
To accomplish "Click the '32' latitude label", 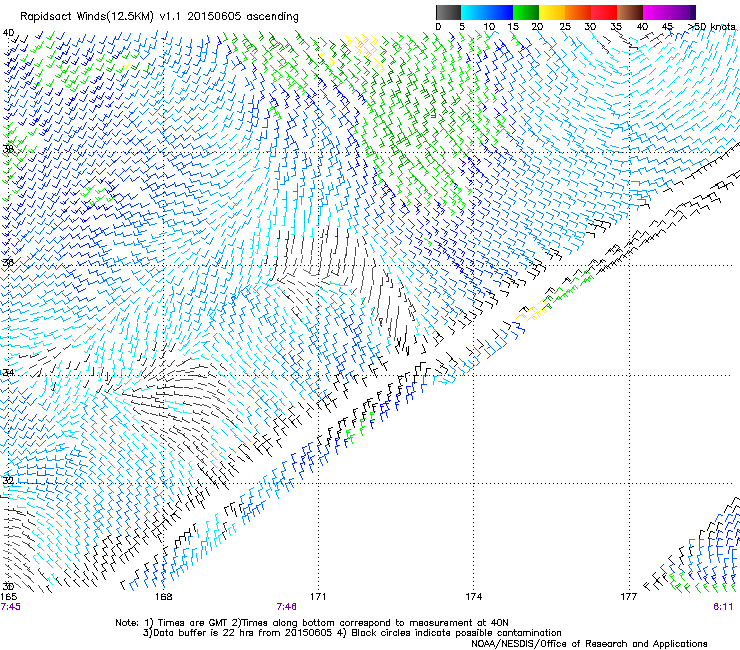I will [8, 481].
